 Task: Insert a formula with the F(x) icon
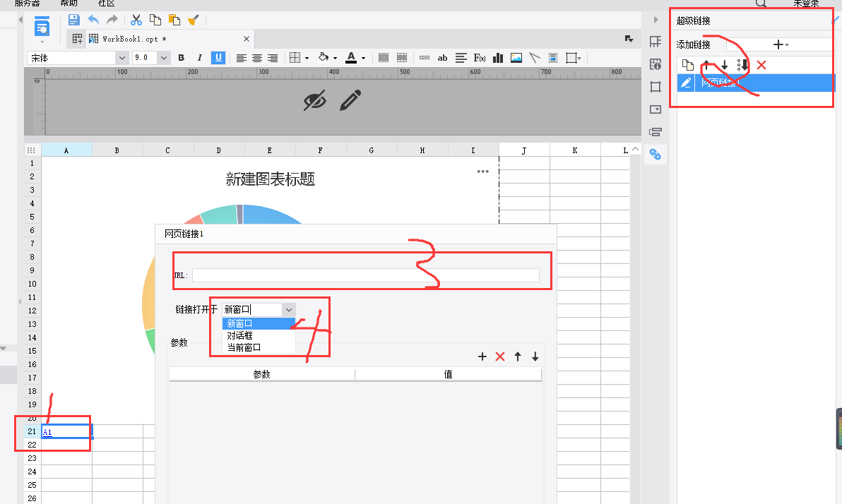pyautogui.click(x=480, y=58)
